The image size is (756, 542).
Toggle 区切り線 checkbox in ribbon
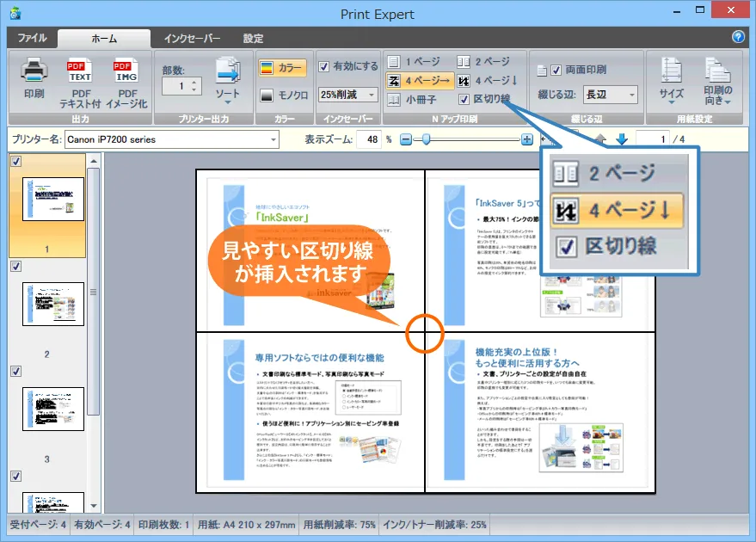tap(464, 99)
